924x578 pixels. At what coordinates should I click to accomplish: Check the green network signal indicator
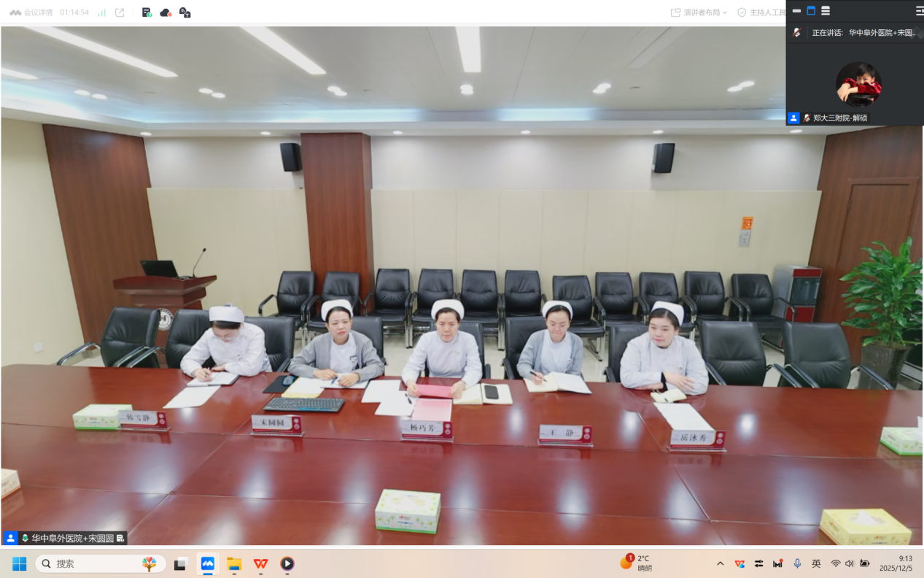101,12
